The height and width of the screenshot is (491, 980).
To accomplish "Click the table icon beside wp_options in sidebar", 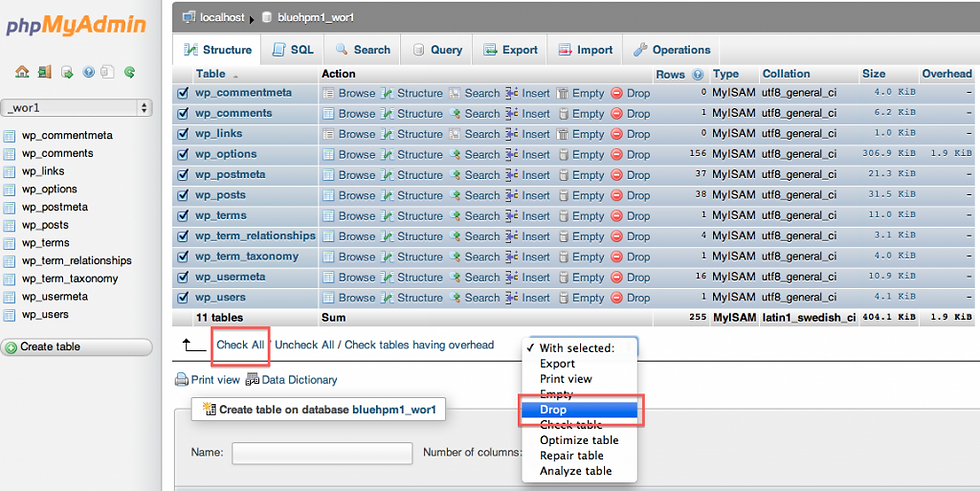I will click(x=9, y=189).
